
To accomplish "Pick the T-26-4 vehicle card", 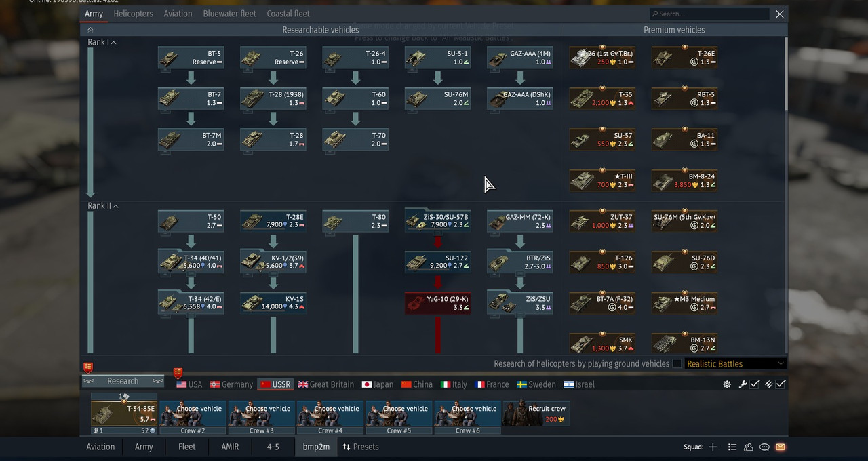I will tap(355, 58).
